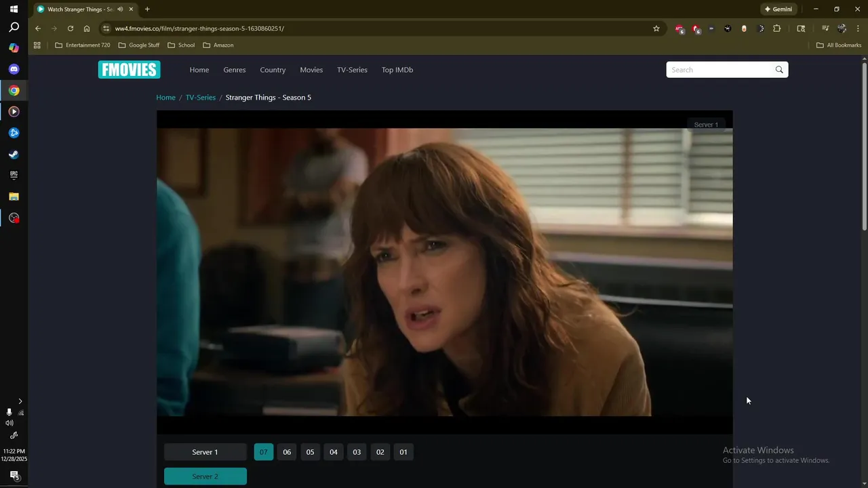868x488 pixels.
Task: Open File Explorer from the taskbar
Action: (14, 197)
